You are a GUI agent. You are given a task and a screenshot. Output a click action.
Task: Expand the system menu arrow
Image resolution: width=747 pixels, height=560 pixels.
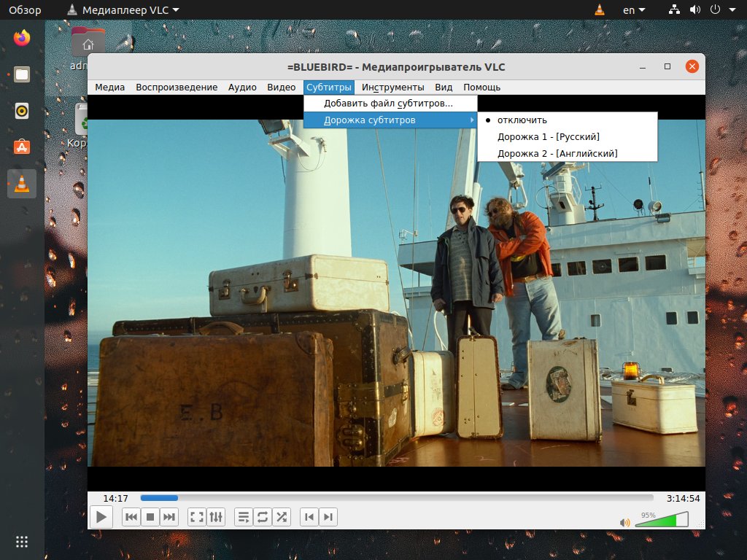click(732, 9)
